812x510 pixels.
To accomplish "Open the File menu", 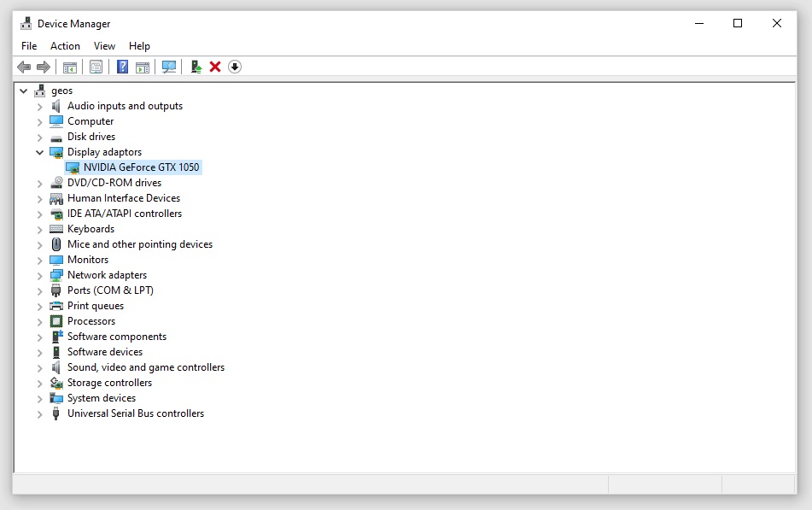I will (x=29, y=46).
